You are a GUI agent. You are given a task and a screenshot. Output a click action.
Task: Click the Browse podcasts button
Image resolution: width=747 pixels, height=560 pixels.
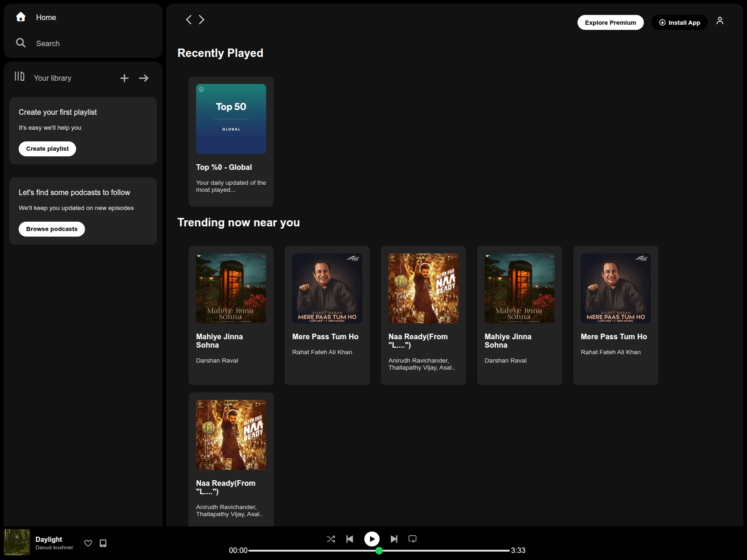coord(52,229)
